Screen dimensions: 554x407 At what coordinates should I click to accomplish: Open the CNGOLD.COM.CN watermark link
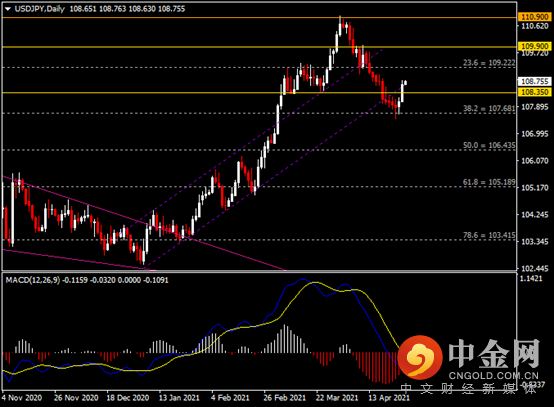(493, 376)
